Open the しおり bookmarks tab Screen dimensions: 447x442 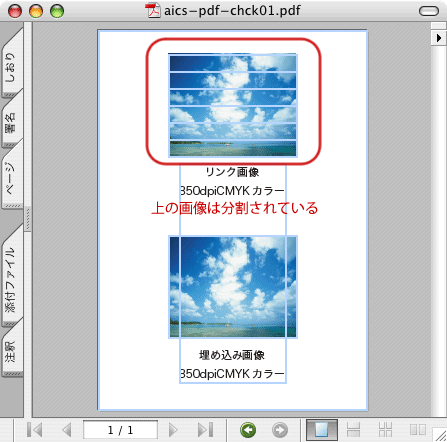12,65
